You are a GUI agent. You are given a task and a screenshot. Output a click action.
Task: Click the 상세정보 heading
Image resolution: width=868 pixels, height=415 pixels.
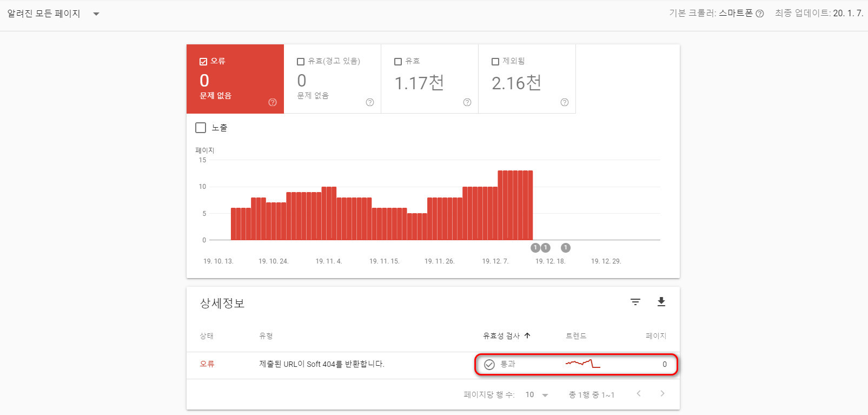coord(222,303)
